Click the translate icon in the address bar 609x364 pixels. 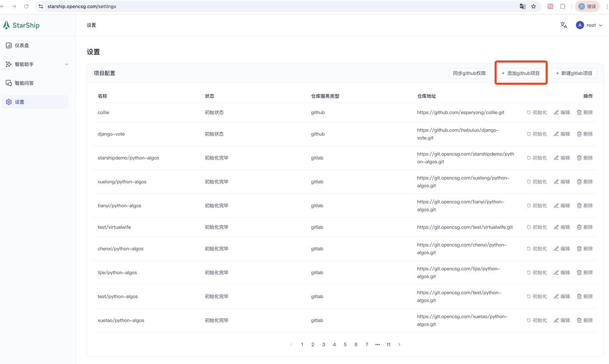click(x=522, y=6)
